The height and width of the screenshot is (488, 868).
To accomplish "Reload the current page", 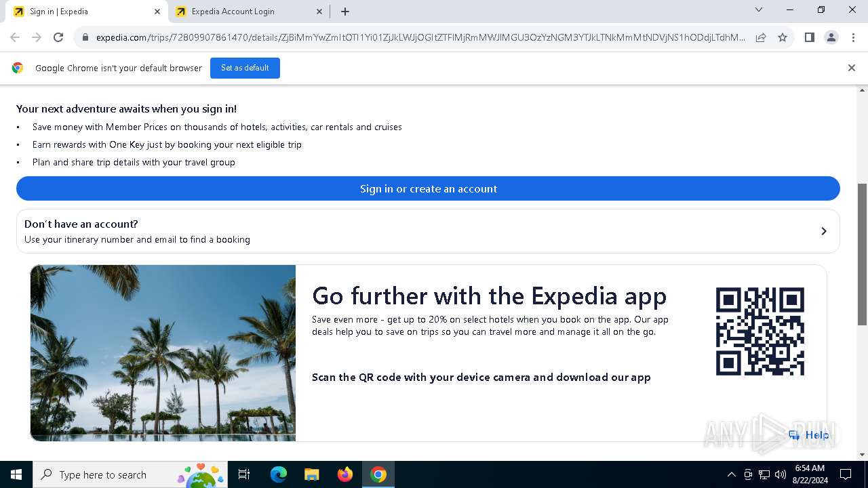I will (58, 37).
